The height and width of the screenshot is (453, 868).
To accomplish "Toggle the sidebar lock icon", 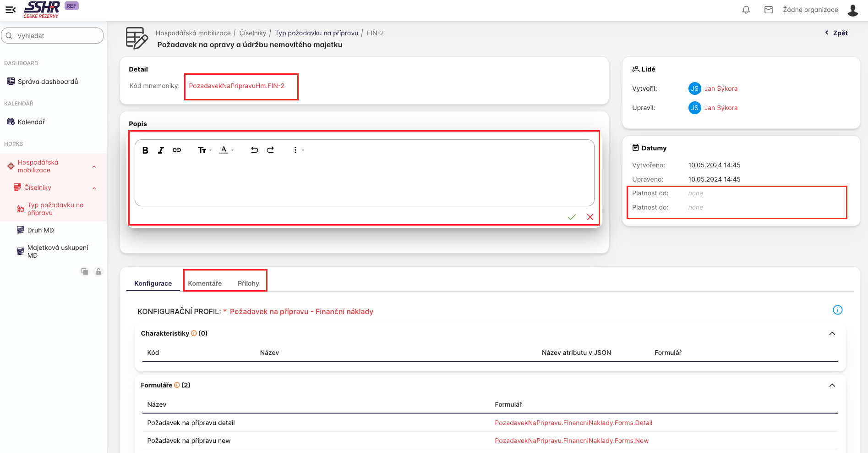I will (98, 271).
